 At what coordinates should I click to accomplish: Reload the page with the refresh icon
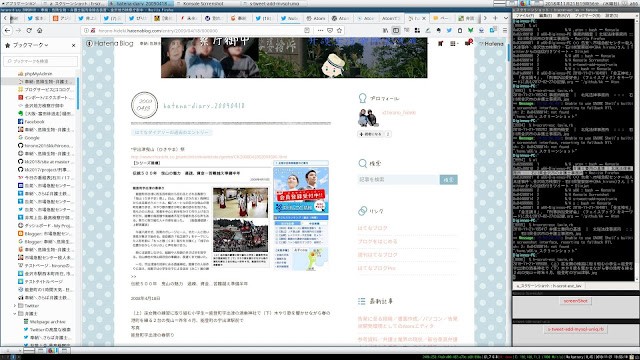point(29,30)
